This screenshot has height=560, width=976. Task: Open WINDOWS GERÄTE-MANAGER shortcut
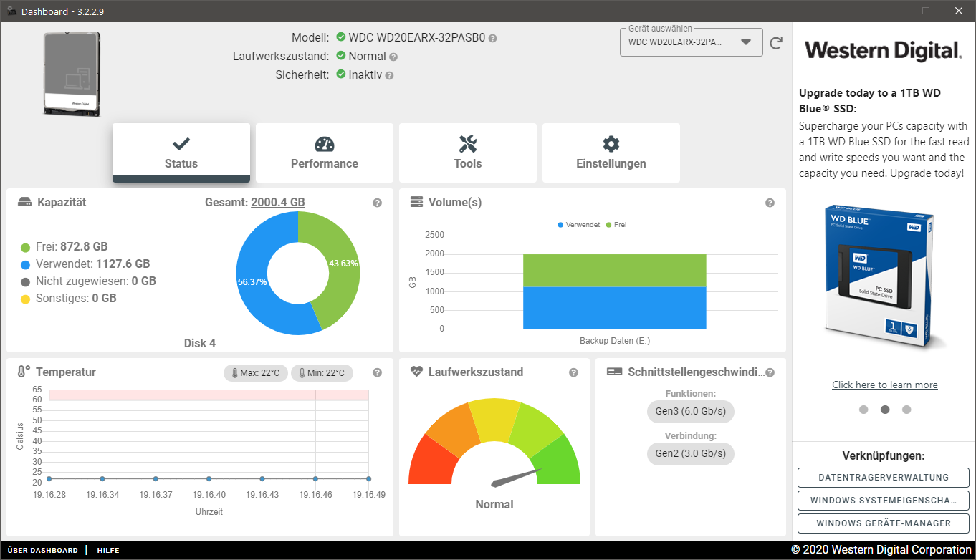point(884,523)
